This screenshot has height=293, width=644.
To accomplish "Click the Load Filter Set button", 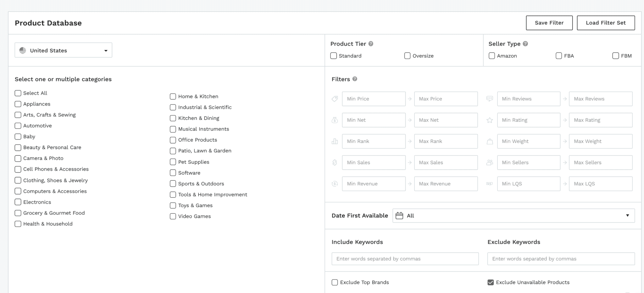I will [x=606, y=23].
